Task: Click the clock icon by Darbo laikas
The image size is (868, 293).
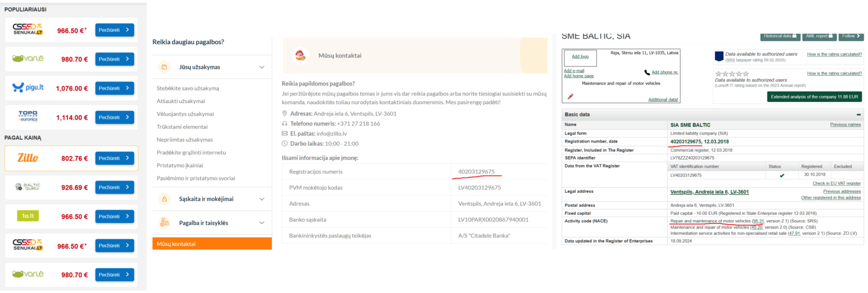Action: click(285, 143)
